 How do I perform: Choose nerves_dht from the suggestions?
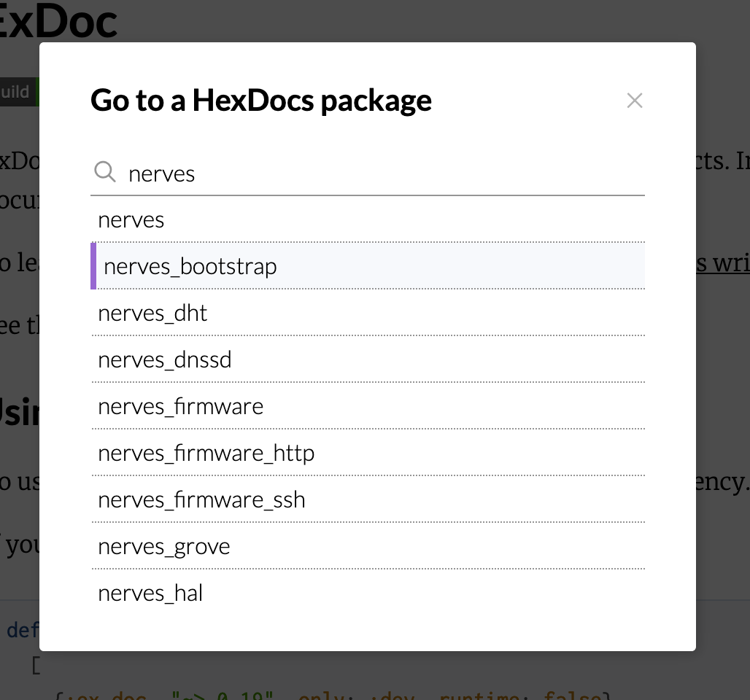coord(152,313)
